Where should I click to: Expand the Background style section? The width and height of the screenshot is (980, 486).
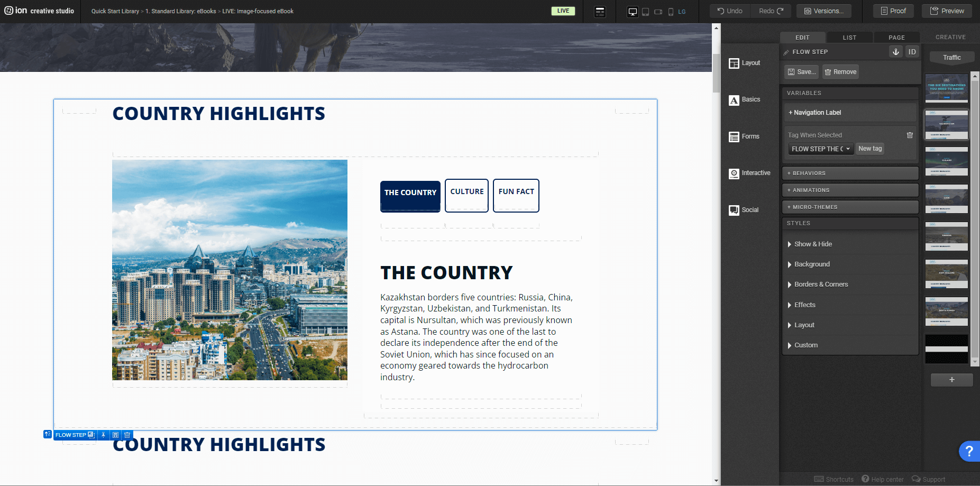pyautogui.click(x=812, y=264)
